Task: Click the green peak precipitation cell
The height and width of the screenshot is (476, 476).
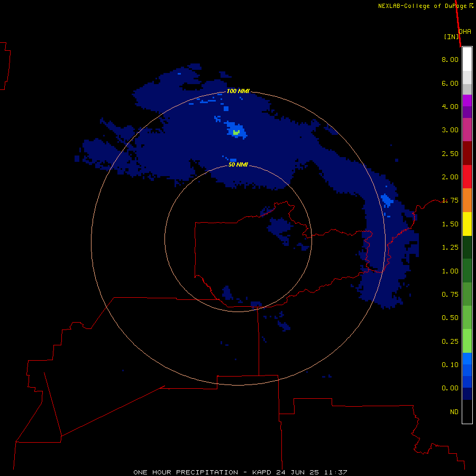Action: [x=236, y=132]
